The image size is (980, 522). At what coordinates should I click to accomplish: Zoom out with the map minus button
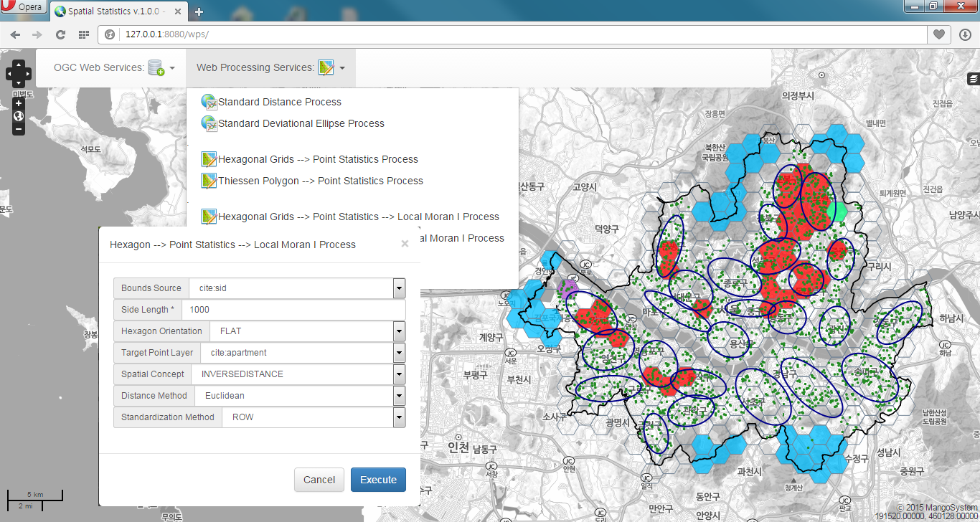click(x=17, y=129)
